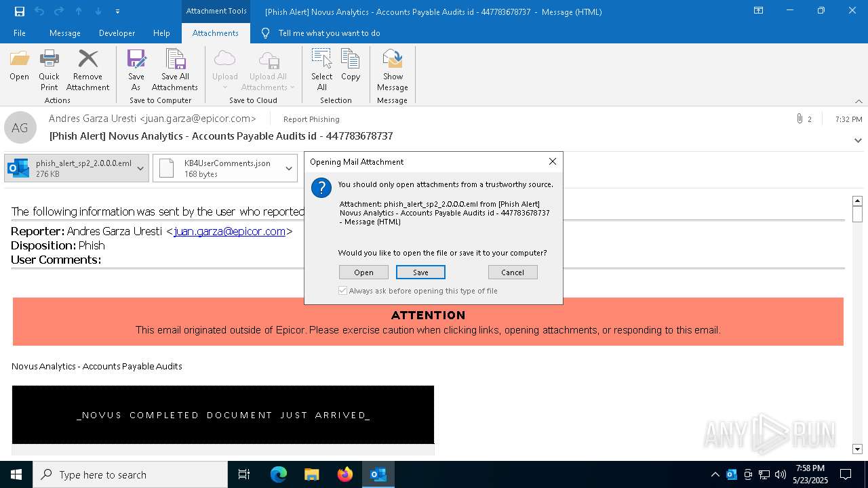Click volume icon in system tray
Screen dimensions: 868x488
781,474
